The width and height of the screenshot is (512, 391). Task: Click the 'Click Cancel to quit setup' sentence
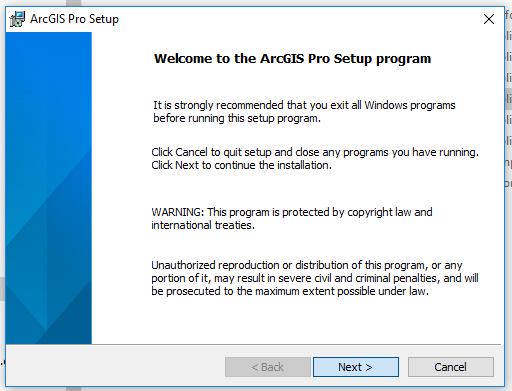315,152
